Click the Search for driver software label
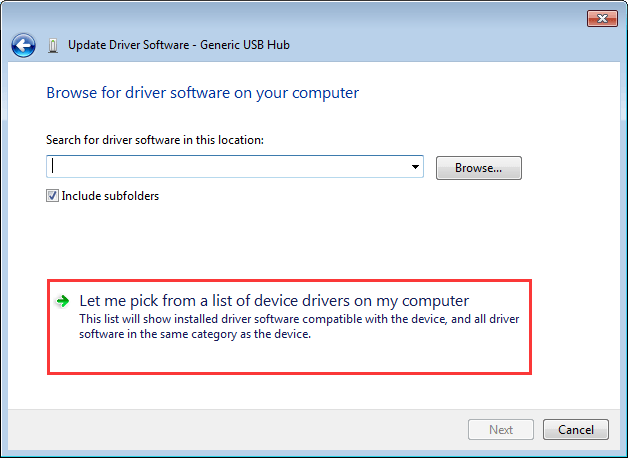Image resolution: width=628 pixels, height=458 pixels. pos(154,140)
